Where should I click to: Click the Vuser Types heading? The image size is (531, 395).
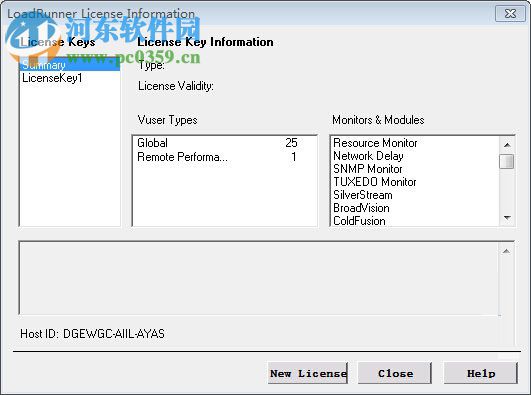point(167,120)
